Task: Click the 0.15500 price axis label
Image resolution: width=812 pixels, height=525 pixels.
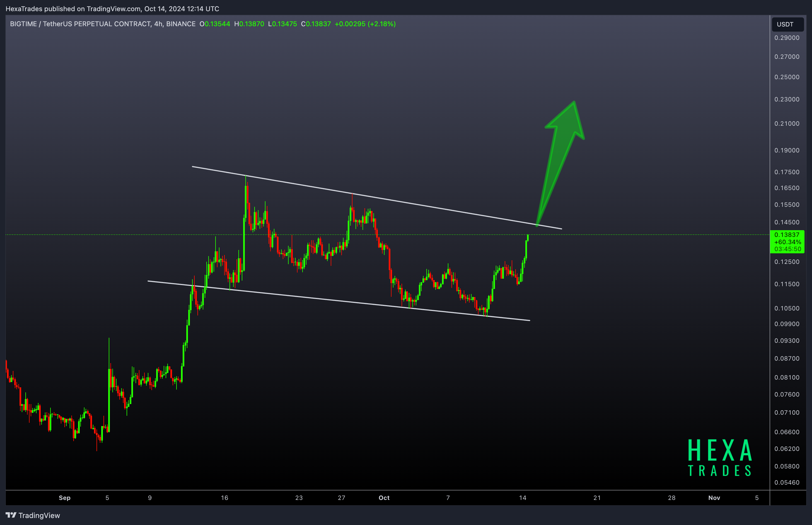Action: click(787, 205)
